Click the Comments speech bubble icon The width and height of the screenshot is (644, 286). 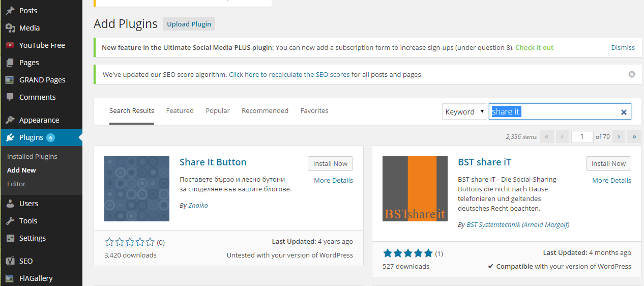[x=10, y=97]
